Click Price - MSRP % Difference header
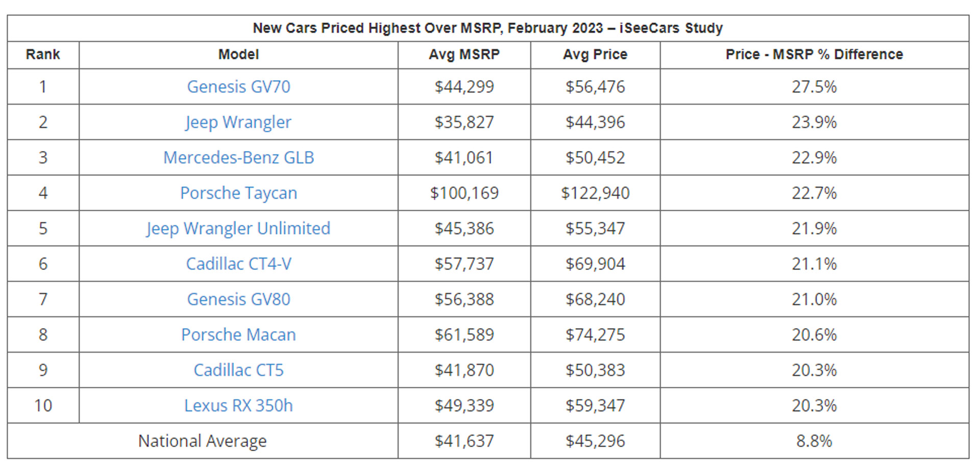The height and width of the screenshot is (470, 980). pos(814,55)
